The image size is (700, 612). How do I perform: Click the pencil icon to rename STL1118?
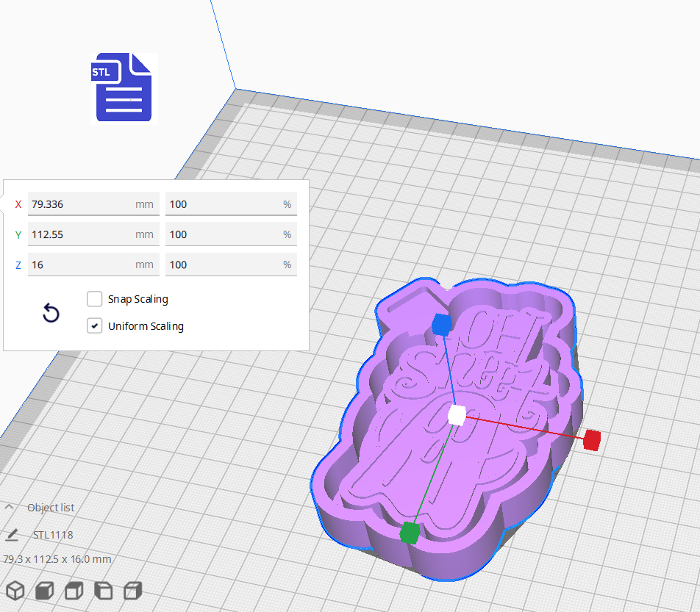pos(12,535)
